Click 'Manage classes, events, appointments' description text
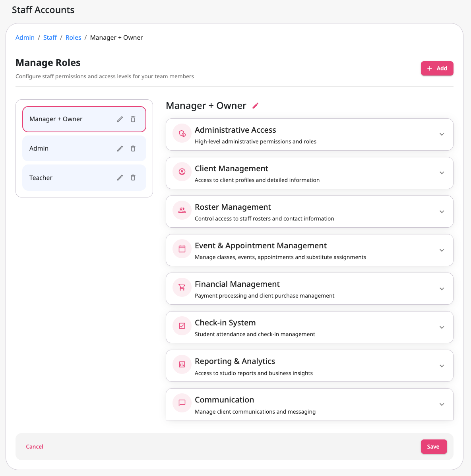The height and width of the screenshot is (476, 471). tap(280, 257)
